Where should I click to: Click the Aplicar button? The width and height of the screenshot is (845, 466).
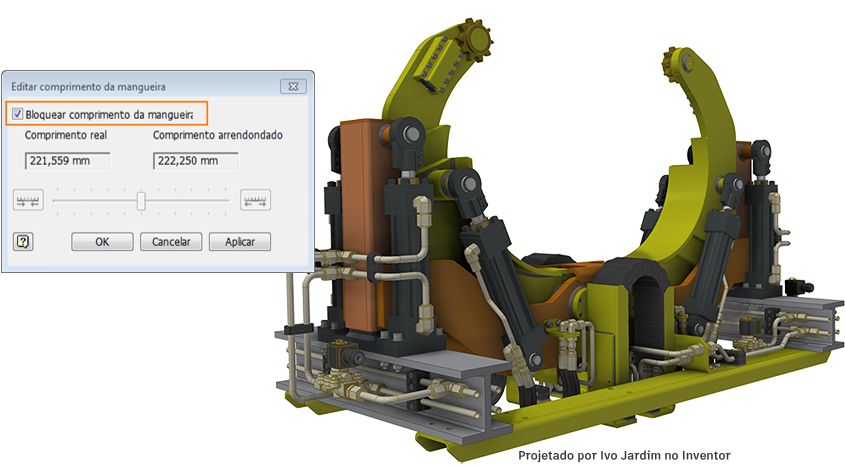(240, 242)
